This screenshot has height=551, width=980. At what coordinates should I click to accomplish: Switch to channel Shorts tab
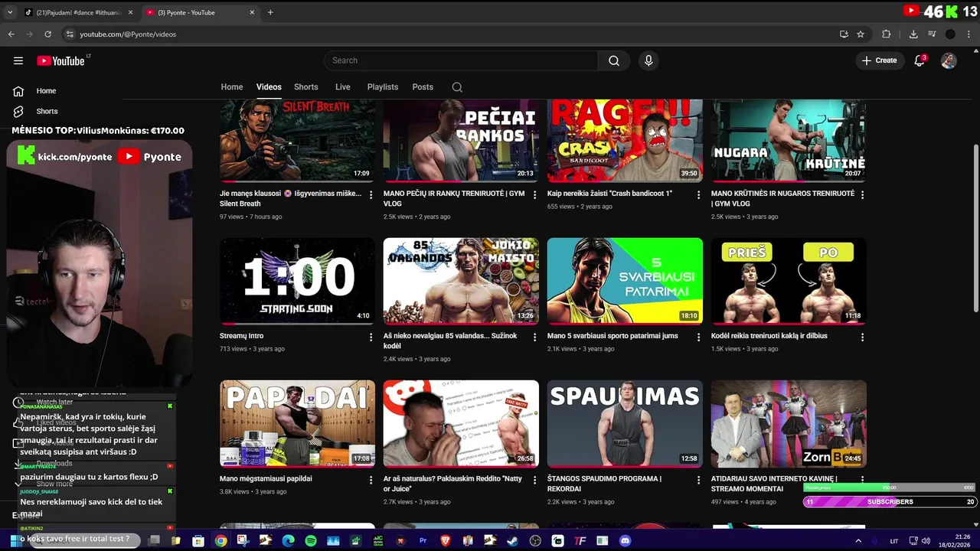pyautogui.click(x=306, y=87)
